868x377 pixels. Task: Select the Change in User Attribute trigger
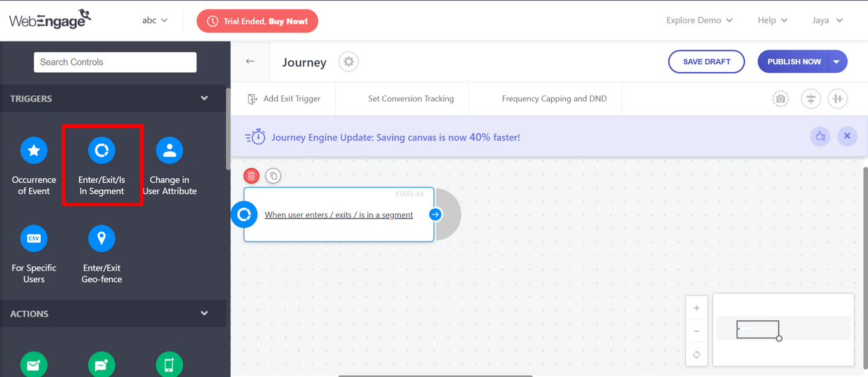click(170, 151)
